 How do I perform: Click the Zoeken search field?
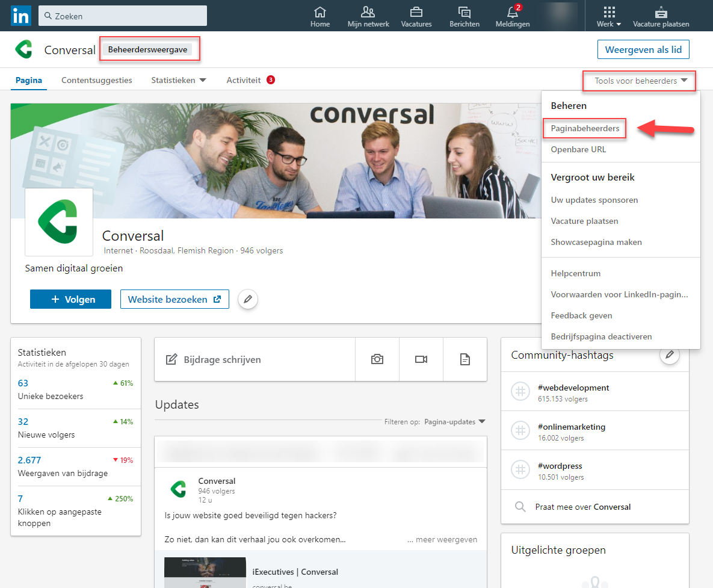pyautogui.click(x=123, y=16)
